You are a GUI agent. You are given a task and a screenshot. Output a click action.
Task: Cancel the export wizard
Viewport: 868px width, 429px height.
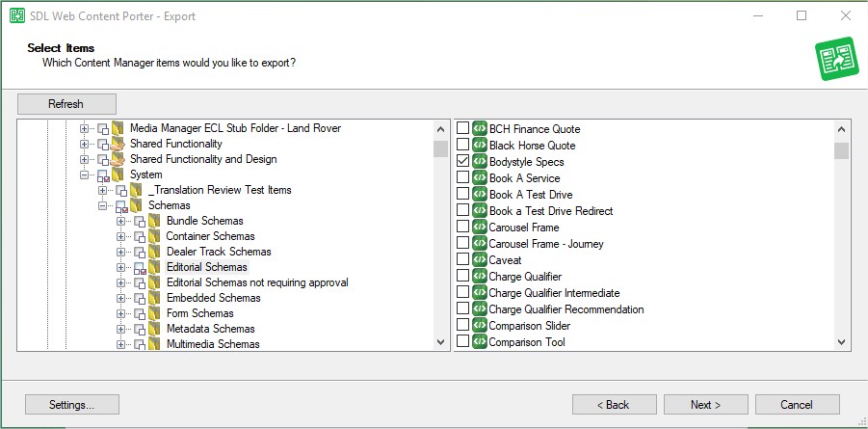pos(797,405)
